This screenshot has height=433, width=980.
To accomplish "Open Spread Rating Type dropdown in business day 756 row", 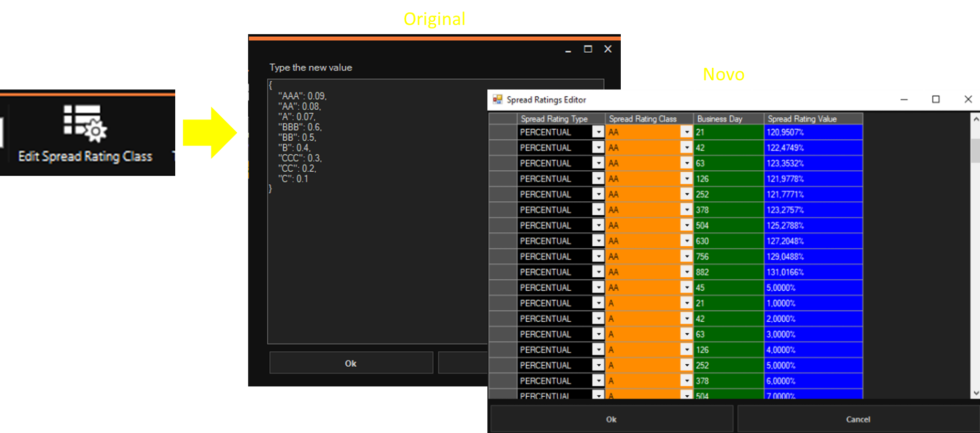I will [x=598, y=257].
